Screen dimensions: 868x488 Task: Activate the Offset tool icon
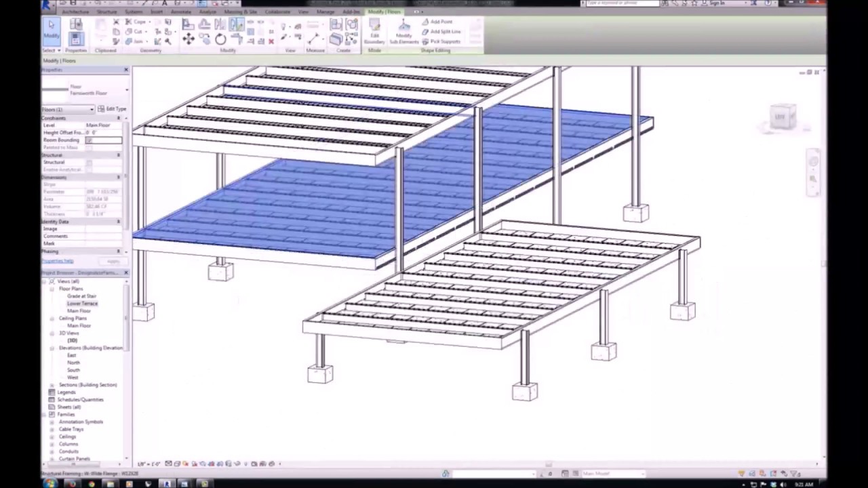coord(204,24)
